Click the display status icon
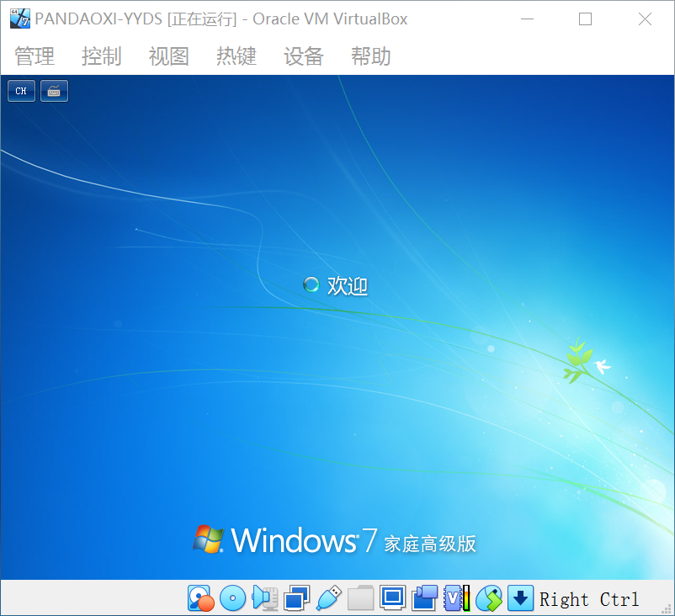Image resolution: width=675 pixels, height=616 pixels. coord(392,598)
